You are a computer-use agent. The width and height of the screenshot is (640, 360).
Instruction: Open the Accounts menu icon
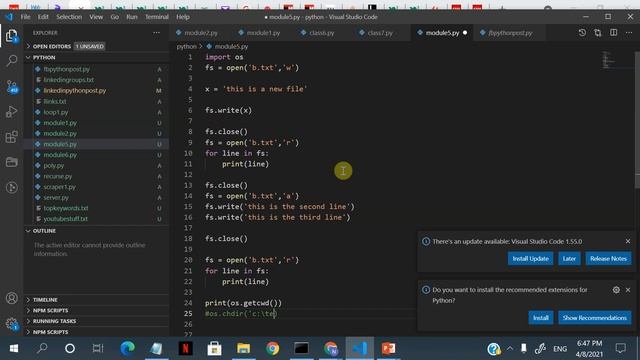point(11,298)
